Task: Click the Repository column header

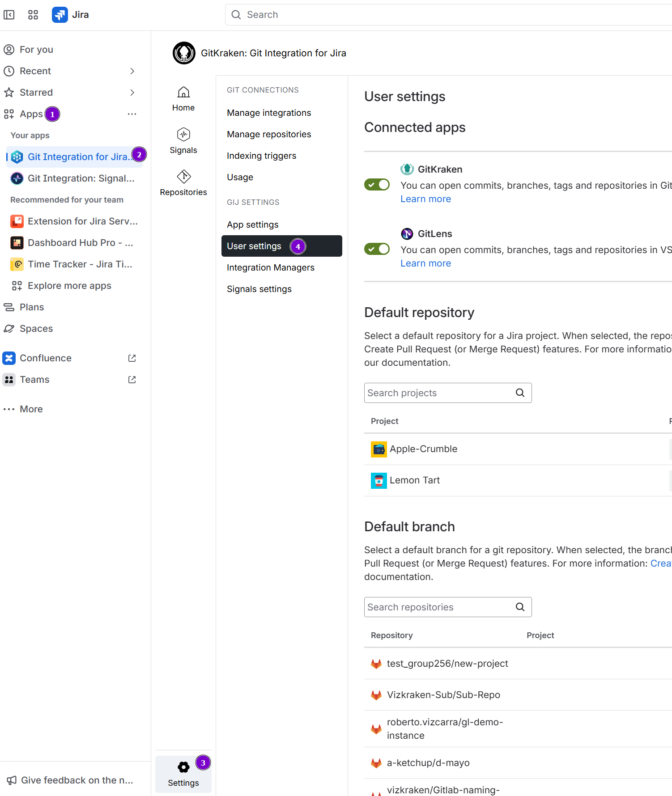Action: pyautogui.click(x=391, y=635)
